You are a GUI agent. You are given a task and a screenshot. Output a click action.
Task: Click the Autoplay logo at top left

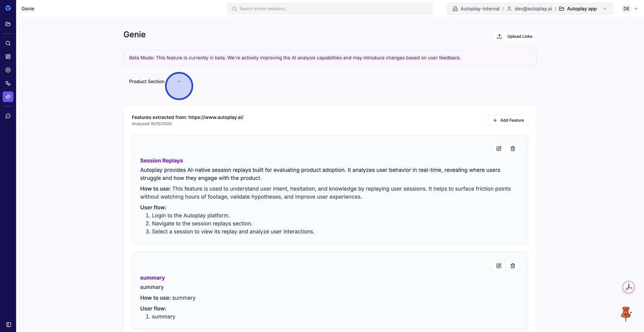coord(8,8)
